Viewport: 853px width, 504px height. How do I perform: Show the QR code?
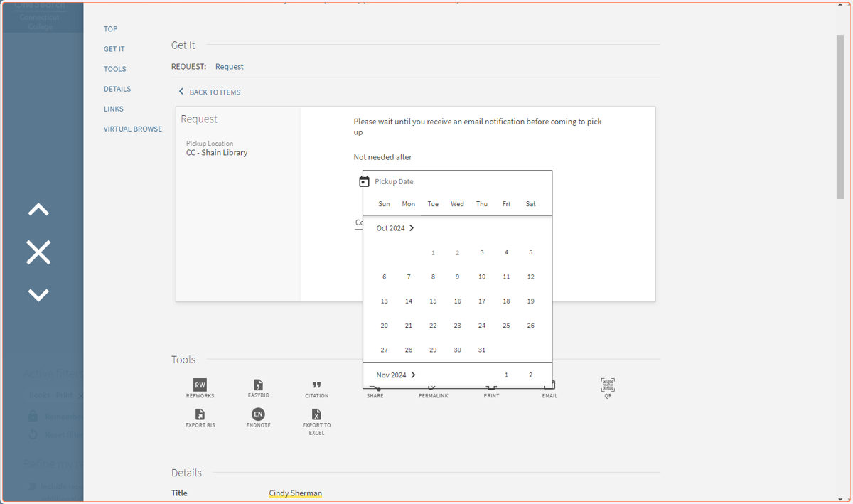pyautogui.click(x=608, y=388)
